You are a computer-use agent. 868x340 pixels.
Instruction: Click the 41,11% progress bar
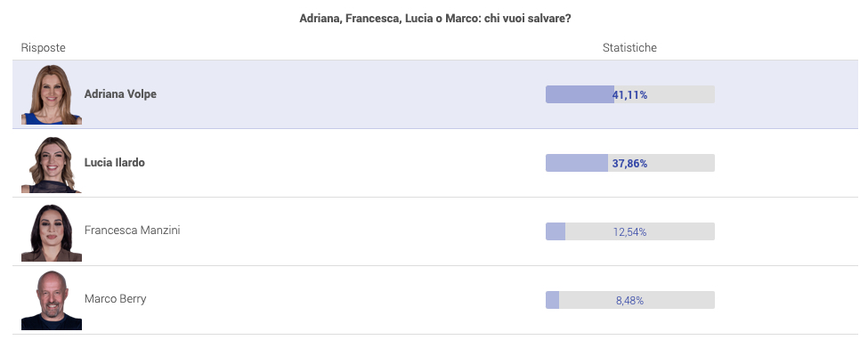[x=630, y=94]
